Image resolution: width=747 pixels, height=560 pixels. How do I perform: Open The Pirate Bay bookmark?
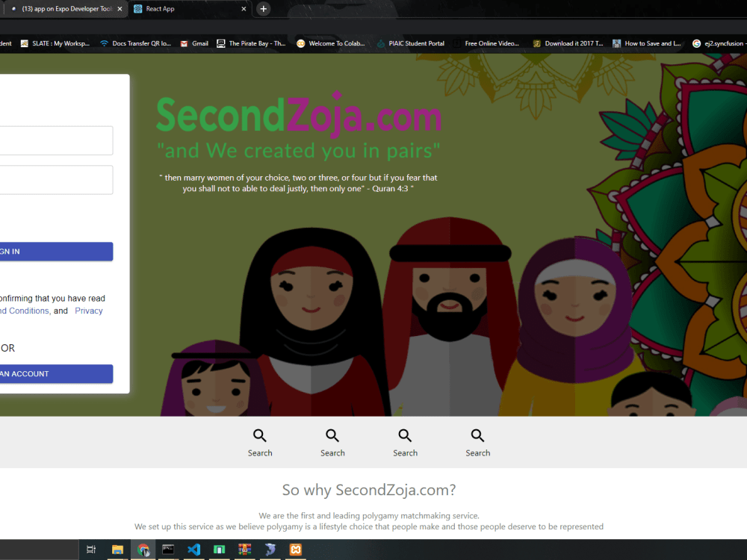click(251, 43)
